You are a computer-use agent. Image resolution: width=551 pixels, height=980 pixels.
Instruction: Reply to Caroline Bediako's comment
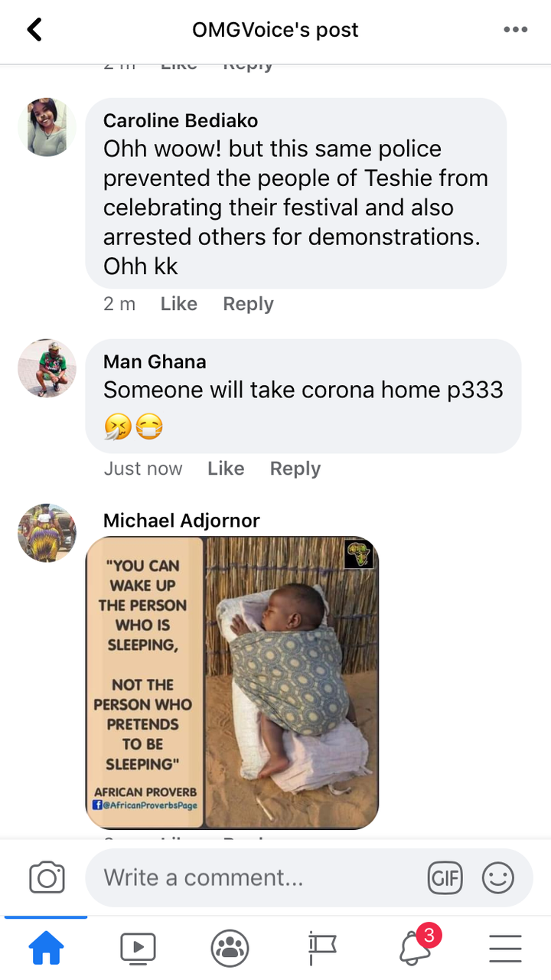[x=248, y=304]
